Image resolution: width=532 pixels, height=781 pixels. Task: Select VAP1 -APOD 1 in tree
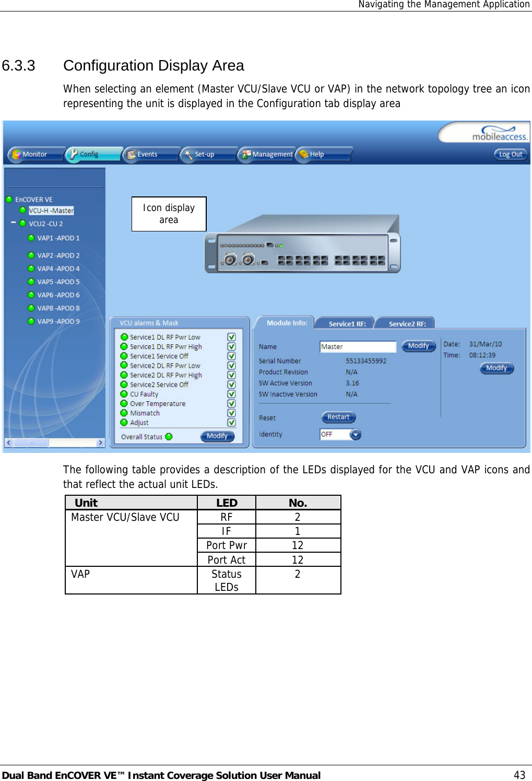[x=58, y=238]
